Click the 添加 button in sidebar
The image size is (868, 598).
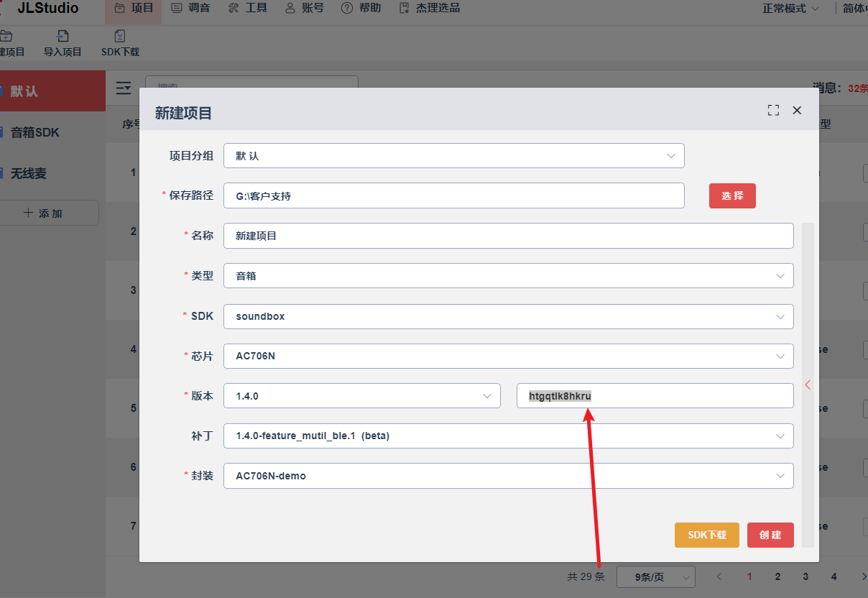pos(49,213)
